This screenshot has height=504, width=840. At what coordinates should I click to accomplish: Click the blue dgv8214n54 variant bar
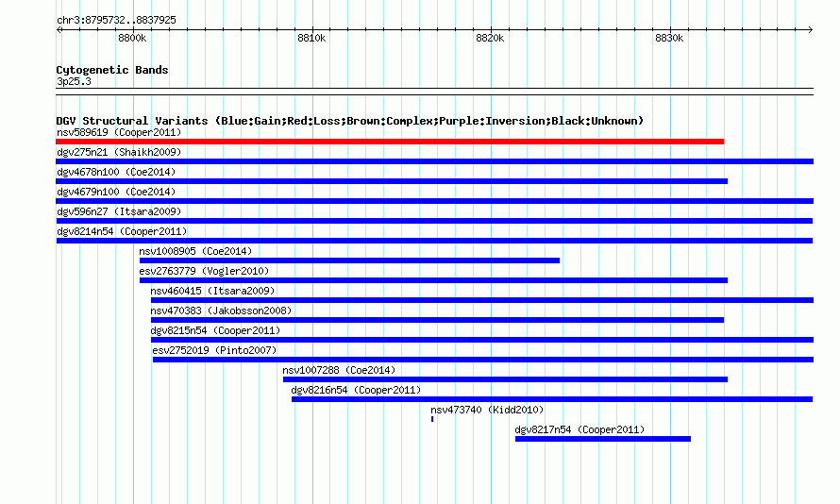pos(434,241)
